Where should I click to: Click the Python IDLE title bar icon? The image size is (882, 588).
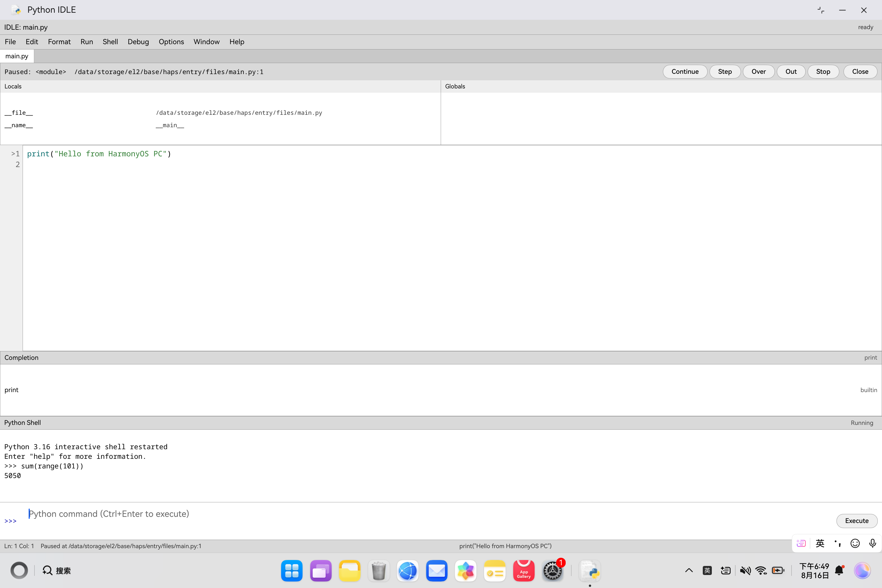click(16, 10)
